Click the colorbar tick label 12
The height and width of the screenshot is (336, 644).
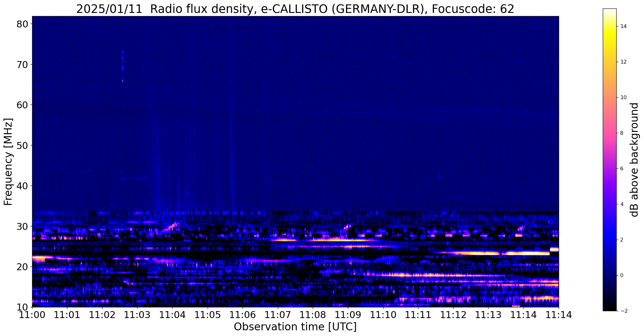(x=623, y=62)
